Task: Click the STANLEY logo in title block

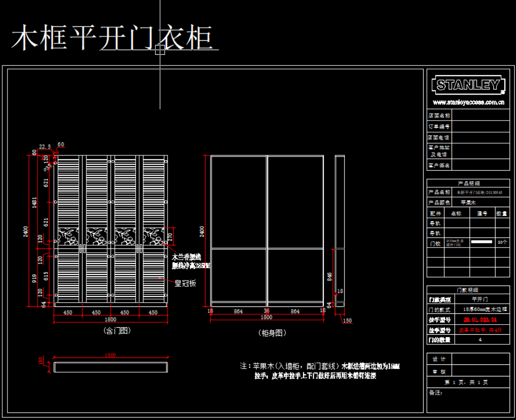Action: point(468,85)
